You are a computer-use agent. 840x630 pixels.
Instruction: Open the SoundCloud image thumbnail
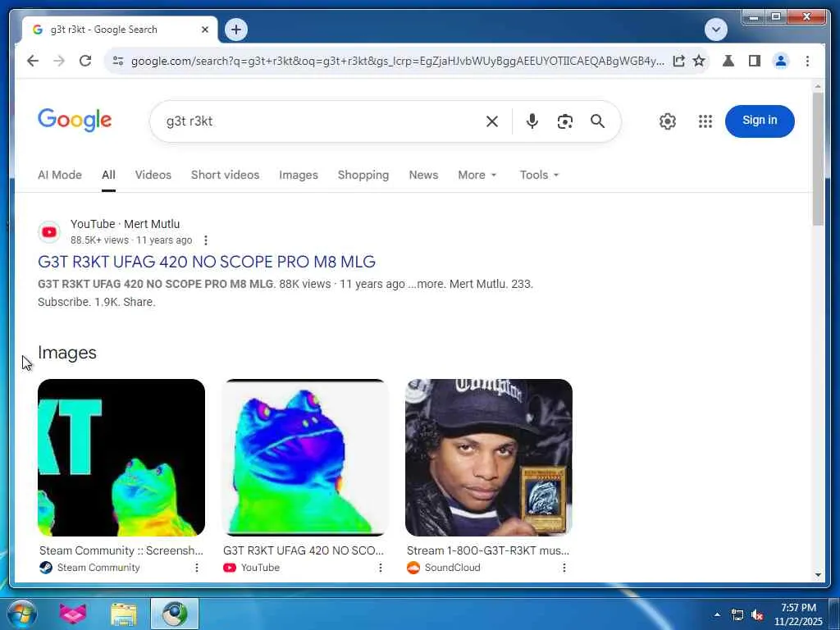[x=489, y=458]
